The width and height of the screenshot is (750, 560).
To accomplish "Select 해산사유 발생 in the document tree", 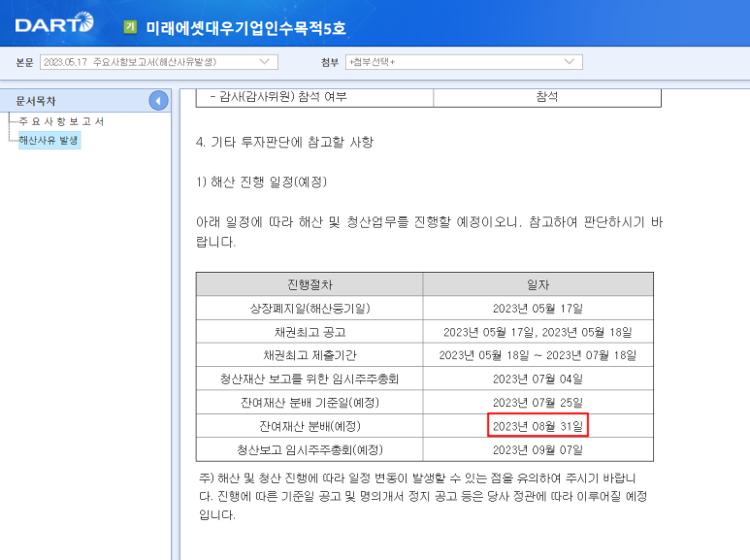I will point(49,140).
